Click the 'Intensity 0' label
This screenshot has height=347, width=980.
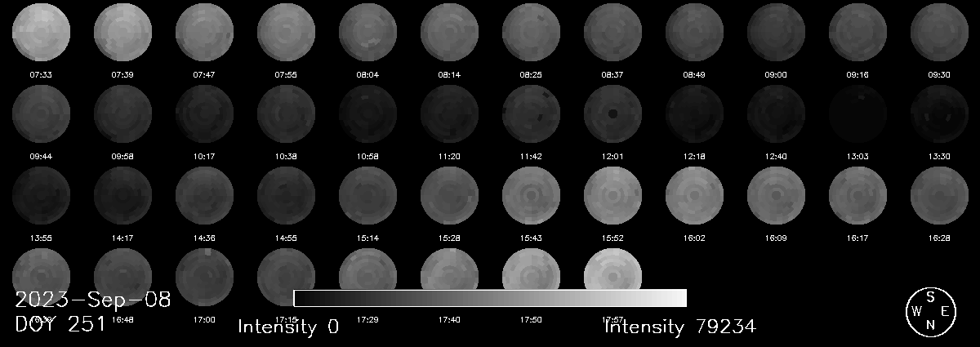tap(287, 327)
